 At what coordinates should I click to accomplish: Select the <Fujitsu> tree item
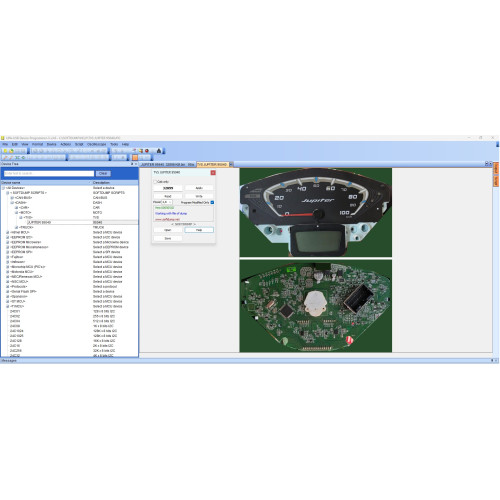pos(17,257)
